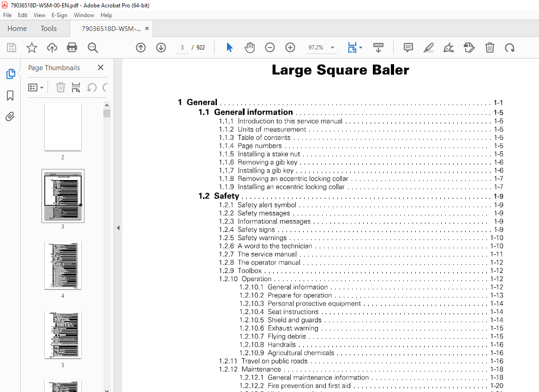Viewport: 539px width, 392px height.
Task: Switch to the Tools tab
Action: [48, 29]
